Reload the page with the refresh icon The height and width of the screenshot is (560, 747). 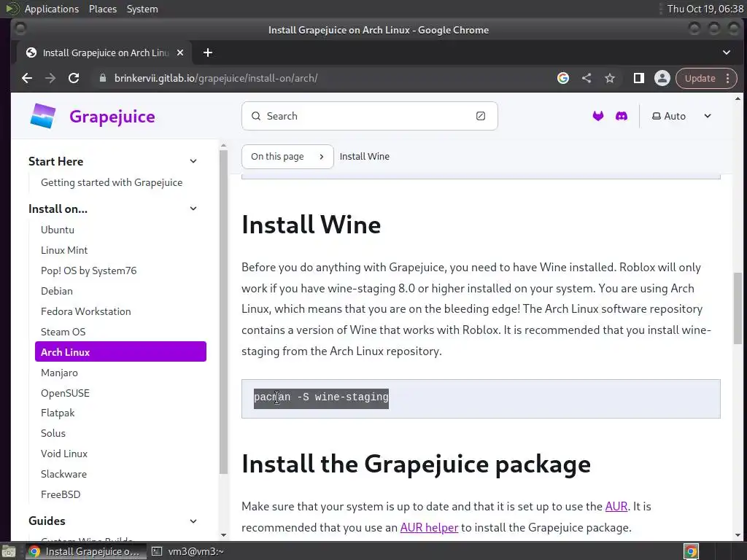pos(74,78)
